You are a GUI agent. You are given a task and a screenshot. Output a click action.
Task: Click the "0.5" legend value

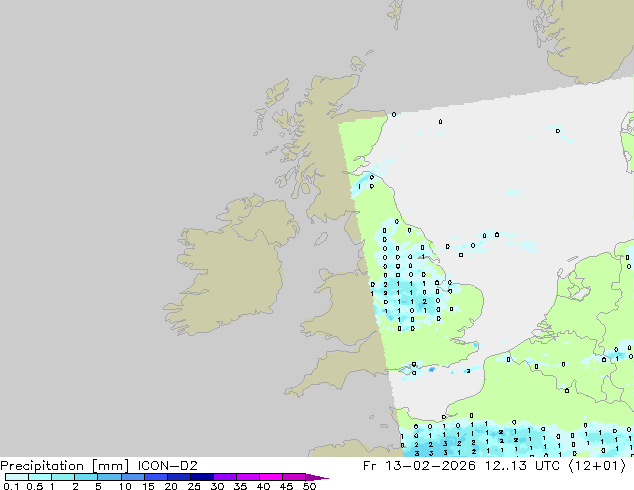click(34, 486)
